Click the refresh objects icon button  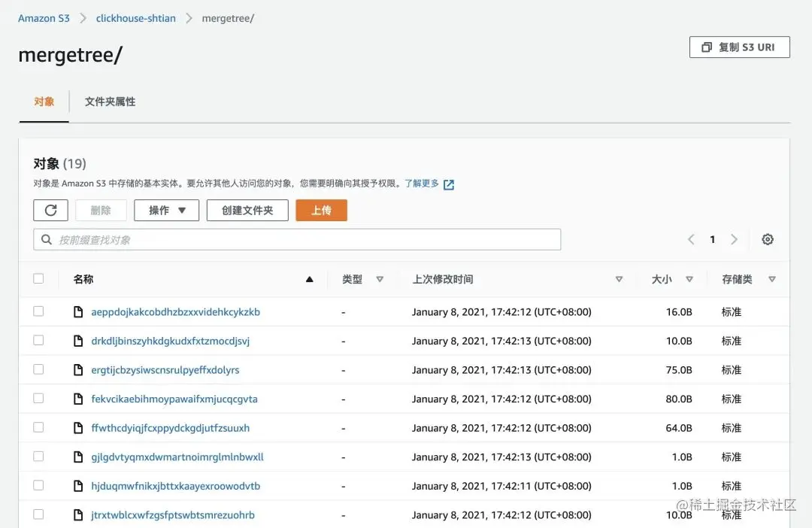point(51,211)
